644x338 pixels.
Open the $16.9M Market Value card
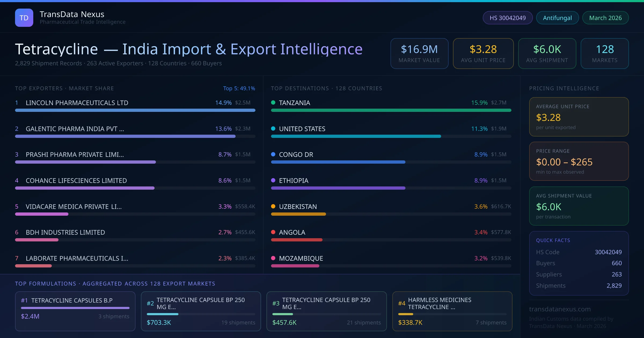tap(419, 53)
